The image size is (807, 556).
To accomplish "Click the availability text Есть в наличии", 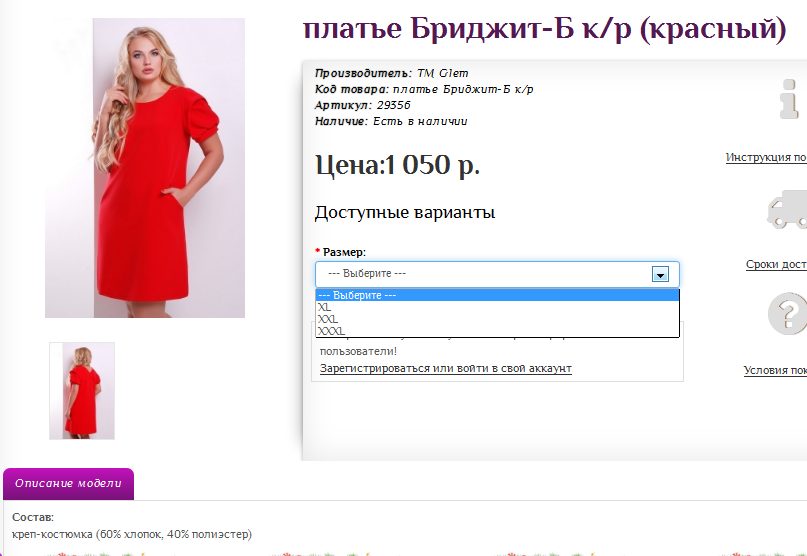I will pyautogui.click(x=420, y=121).
